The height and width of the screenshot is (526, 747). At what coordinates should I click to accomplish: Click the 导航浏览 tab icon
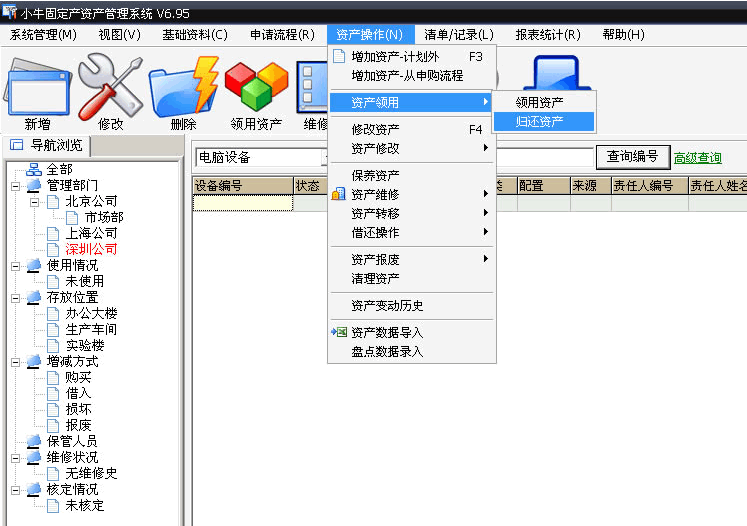click(x=17, y=145)
